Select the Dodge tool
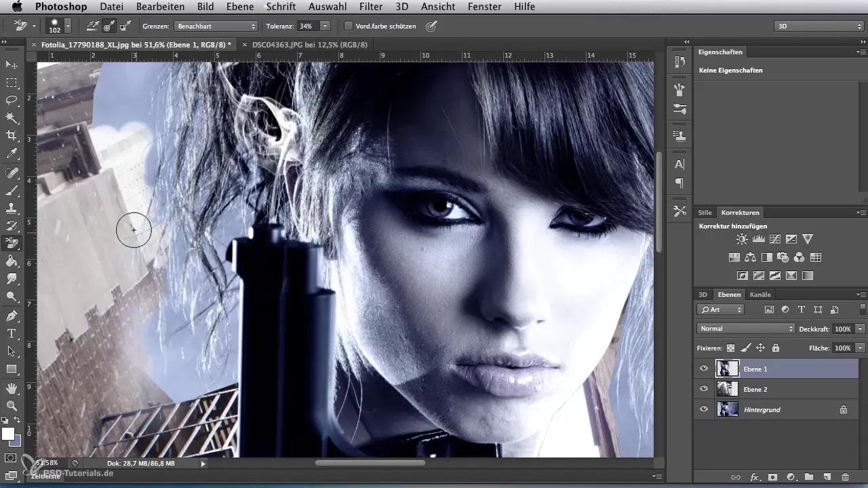Image resolution: width=868 pixels, height=488 pixels. (x=12, y=296)
